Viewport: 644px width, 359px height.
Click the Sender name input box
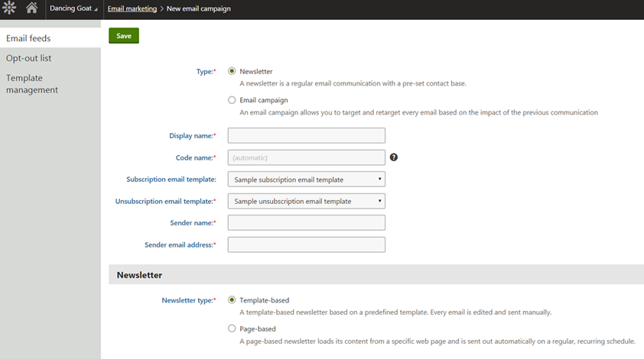pyautogui.click(x=306, y=223)
